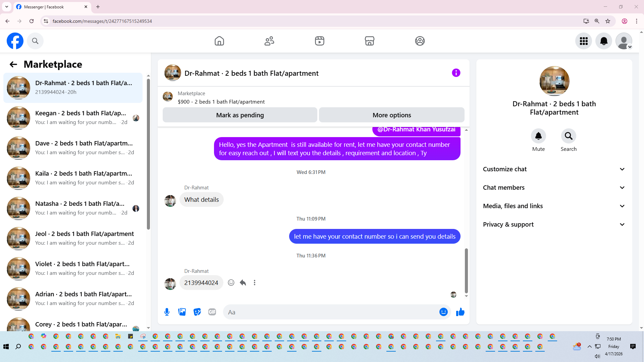Send a thumbs-up like

coord(460,312)
